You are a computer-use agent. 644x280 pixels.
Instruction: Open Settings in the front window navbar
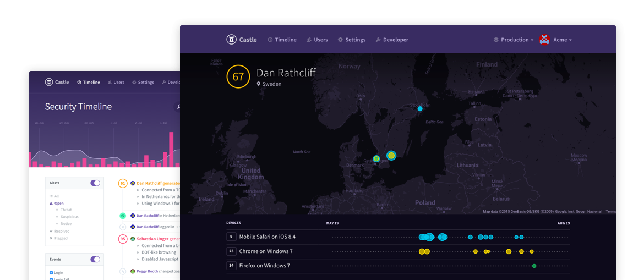click(x=352, y=40)
